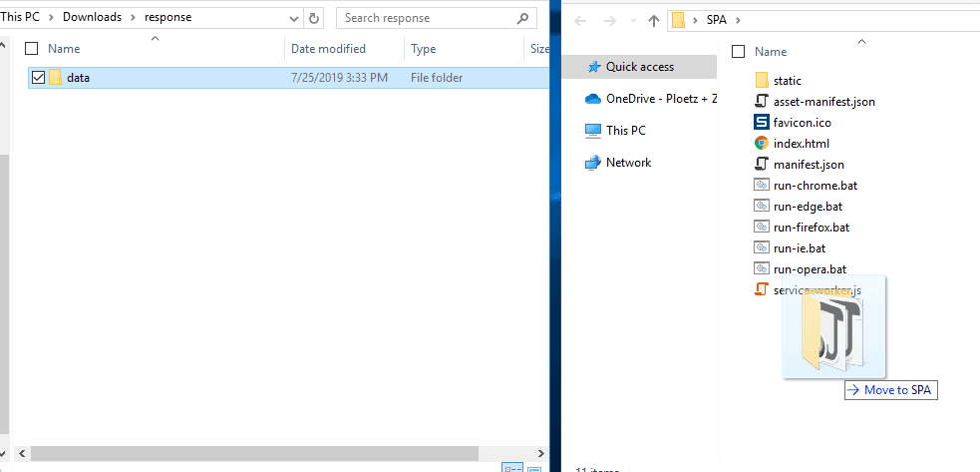This screenshot has height=472, width=980.
Task: Open Quick access in navigation pane
Action: (x=639, y=67)
